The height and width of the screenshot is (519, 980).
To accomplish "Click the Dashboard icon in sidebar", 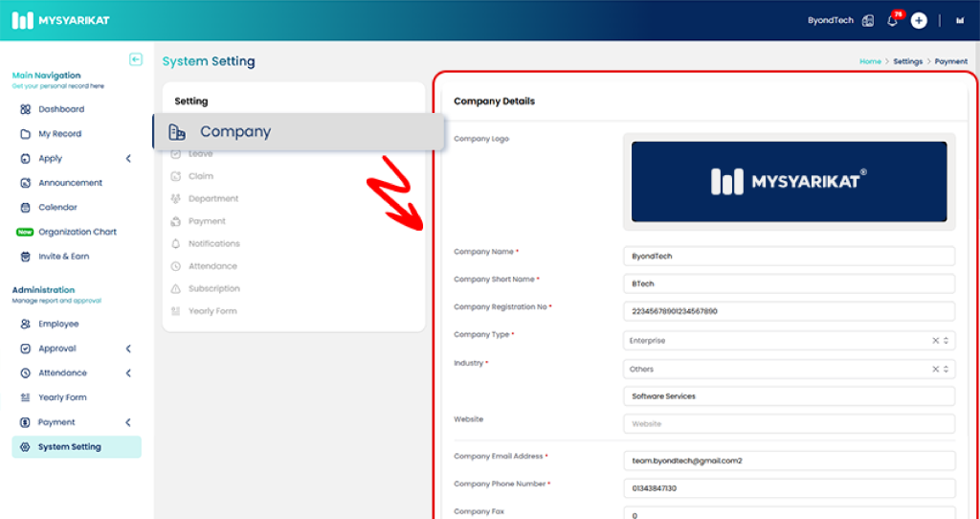I will tap(25, 109).
